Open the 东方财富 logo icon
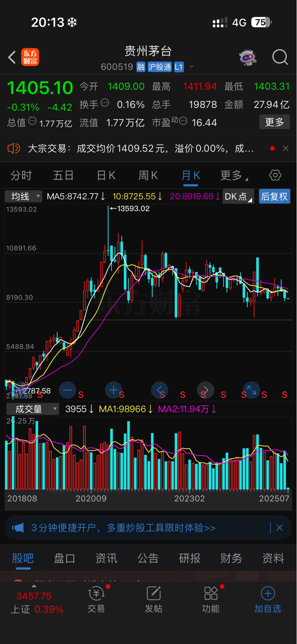 tap(30, 57)
